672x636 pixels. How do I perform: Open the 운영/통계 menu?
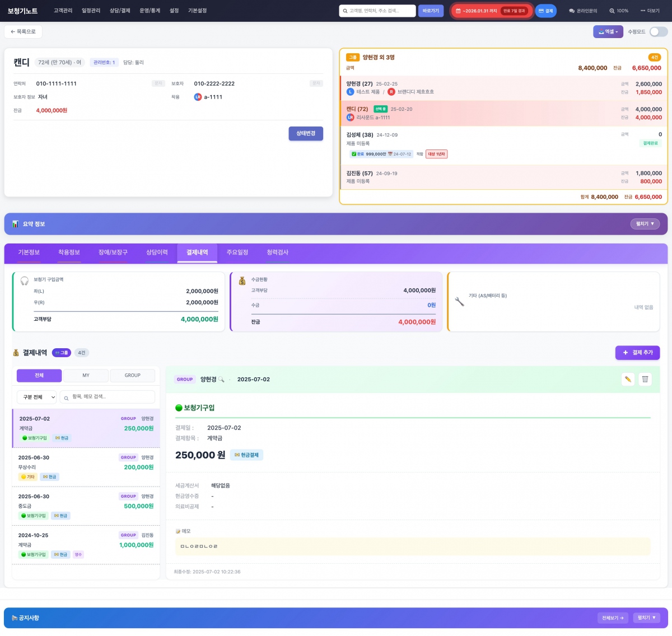click(150, 11)
